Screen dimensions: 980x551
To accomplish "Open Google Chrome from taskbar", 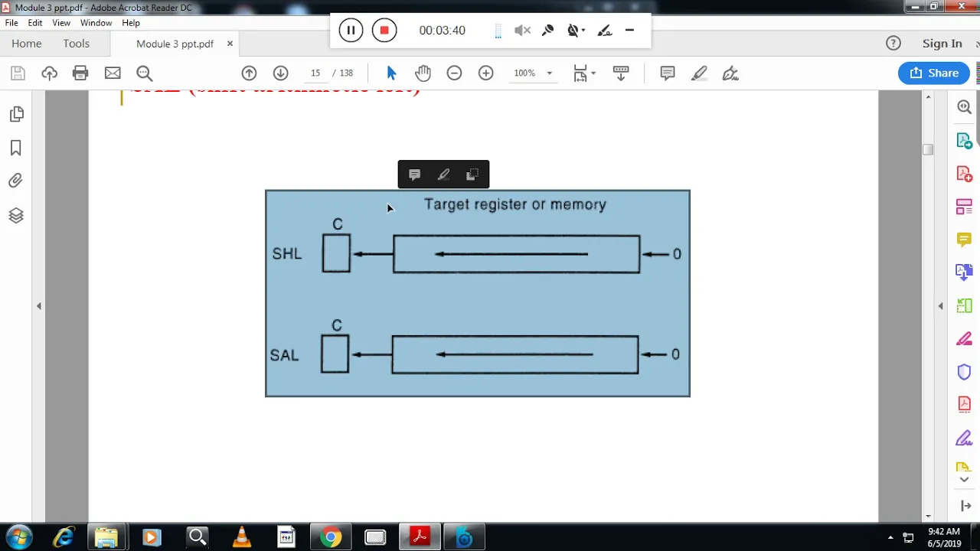I will pyautogui.click(x=331, y=537).
